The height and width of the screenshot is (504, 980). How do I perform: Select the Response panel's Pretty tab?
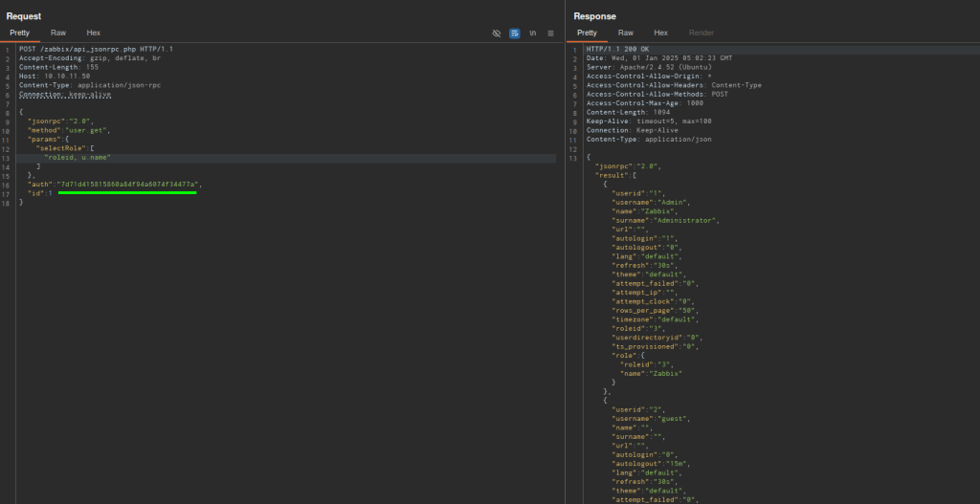[587, 33]
